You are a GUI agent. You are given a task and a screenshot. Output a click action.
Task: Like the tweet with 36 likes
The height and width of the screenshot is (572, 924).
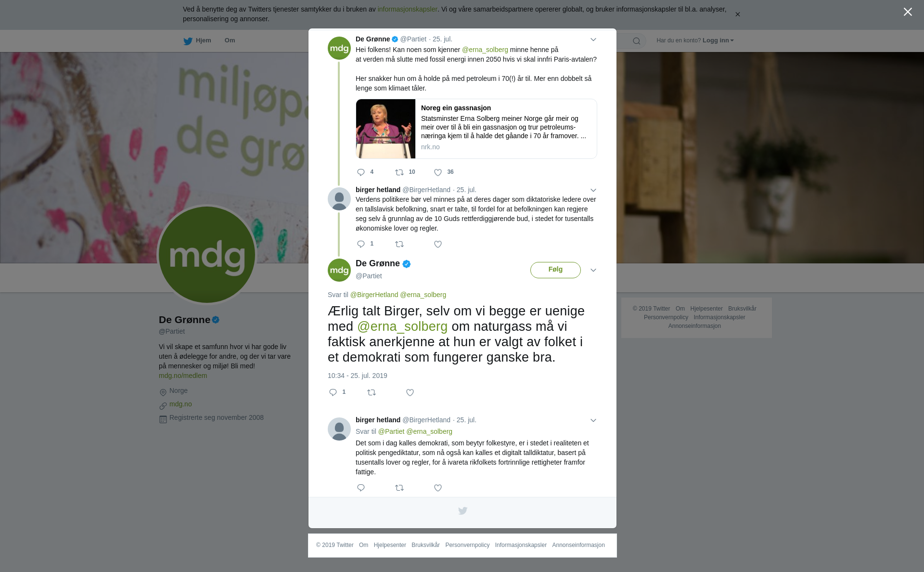point(438,172)
